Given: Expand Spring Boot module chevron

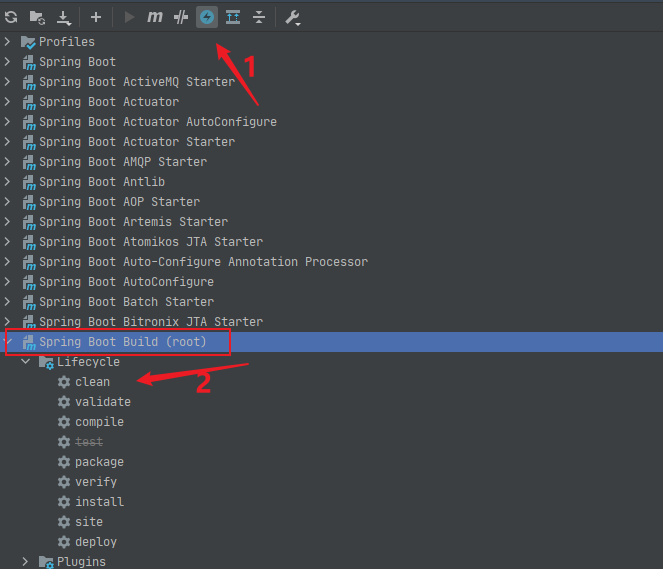Looking at the screenshot, I should pos(7,62).
